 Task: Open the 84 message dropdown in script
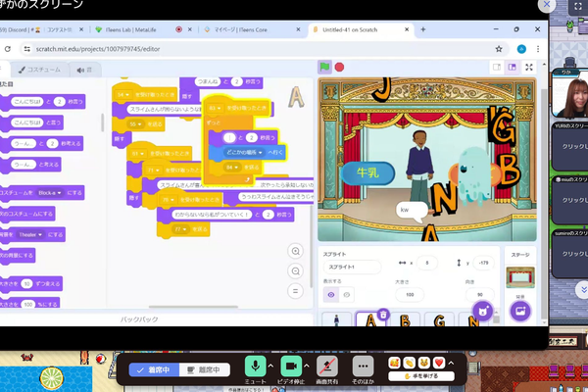click(232, 168)
